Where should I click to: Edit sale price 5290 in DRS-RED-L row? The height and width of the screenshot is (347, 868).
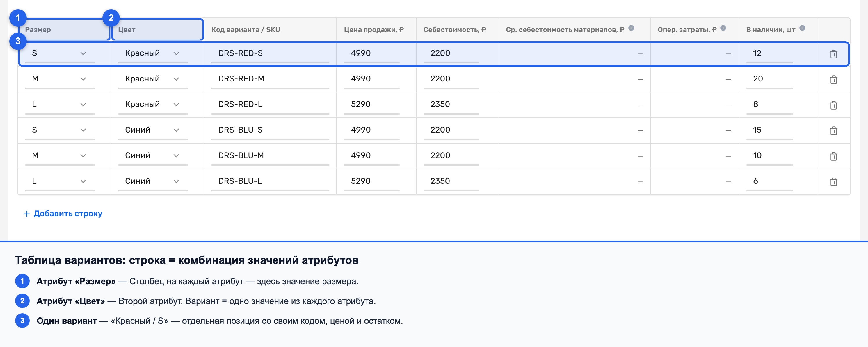coord(372,104)
